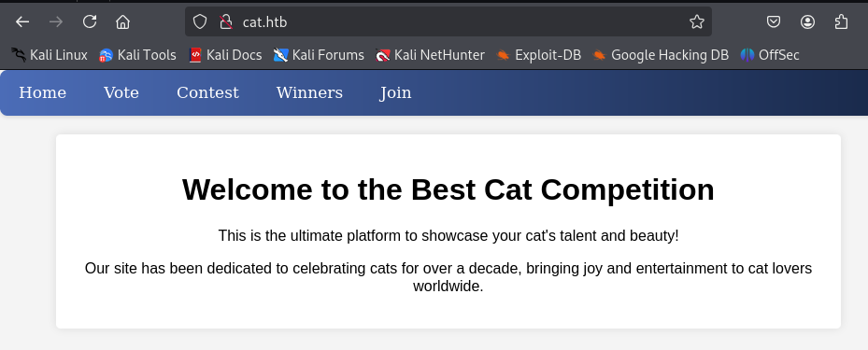
Task: View the insecure connection lock icon
Action: tap(225, 21)
